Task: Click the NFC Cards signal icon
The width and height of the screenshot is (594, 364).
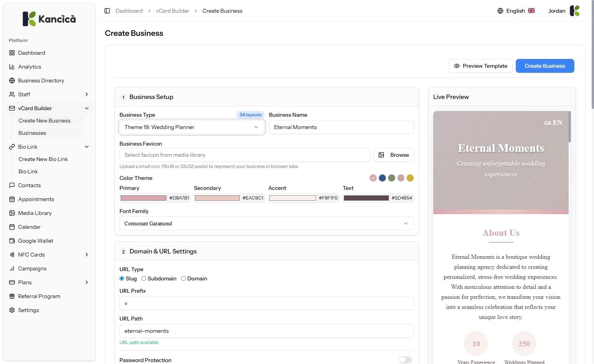Action: point(12,255)
